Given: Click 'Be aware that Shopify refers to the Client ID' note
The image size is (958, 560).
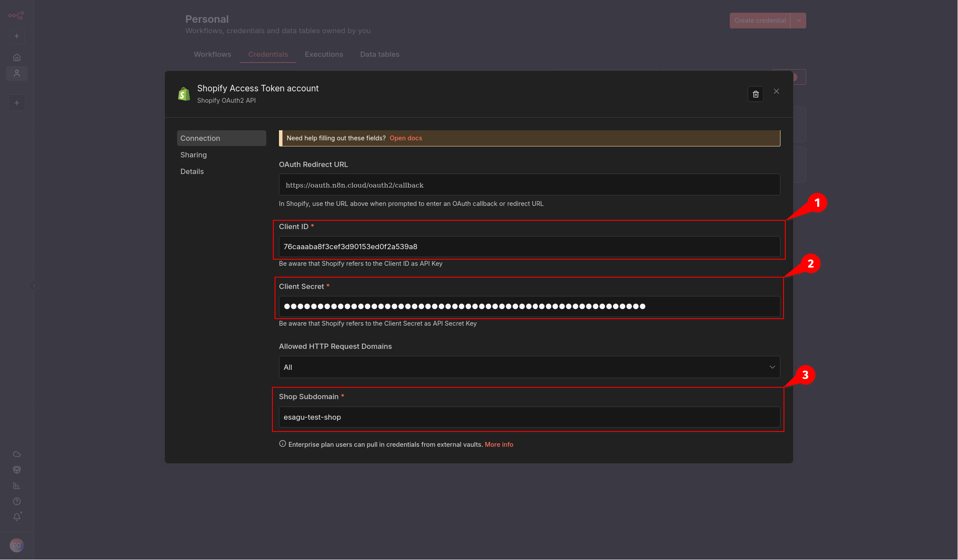Looking at the screenshot, I should tap(361, 264).
